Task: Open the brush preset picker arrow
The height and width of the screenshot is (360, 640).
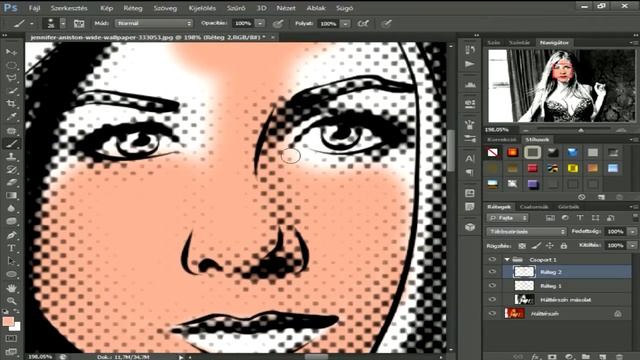Action: click(x=63, y=23)
